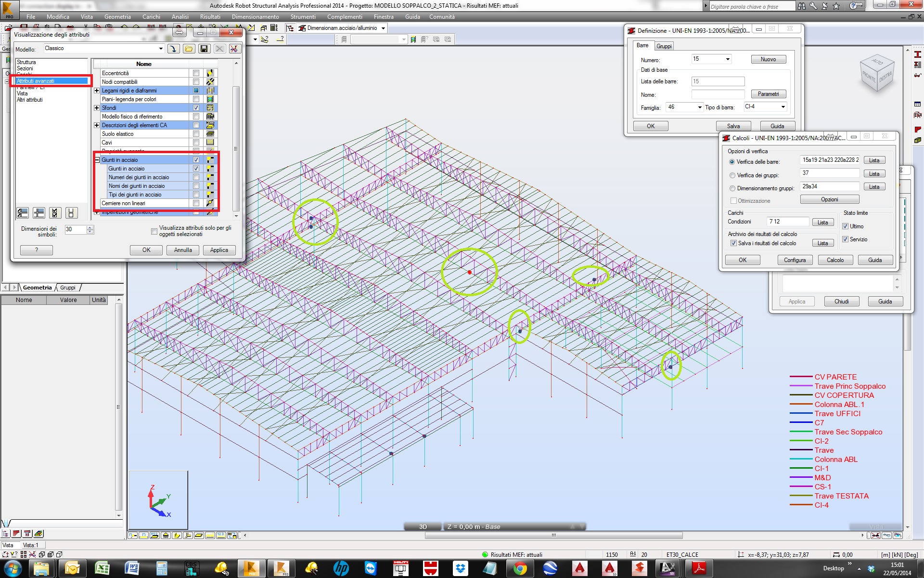This screenshot has width=924, height=578.
Task: Click the binoculars search icon in title bar
Action: [x=801, y=6]
